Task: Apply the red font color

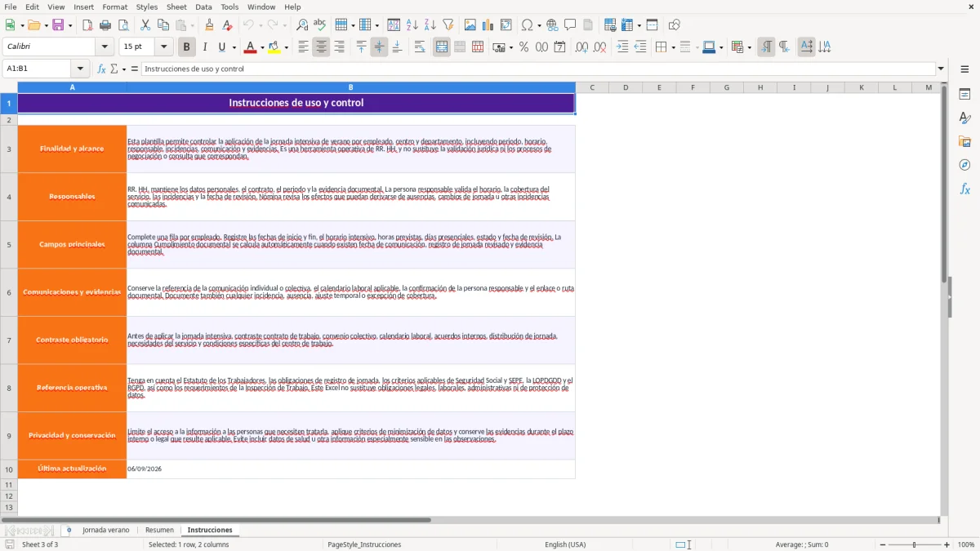Action: pos(249,47)
